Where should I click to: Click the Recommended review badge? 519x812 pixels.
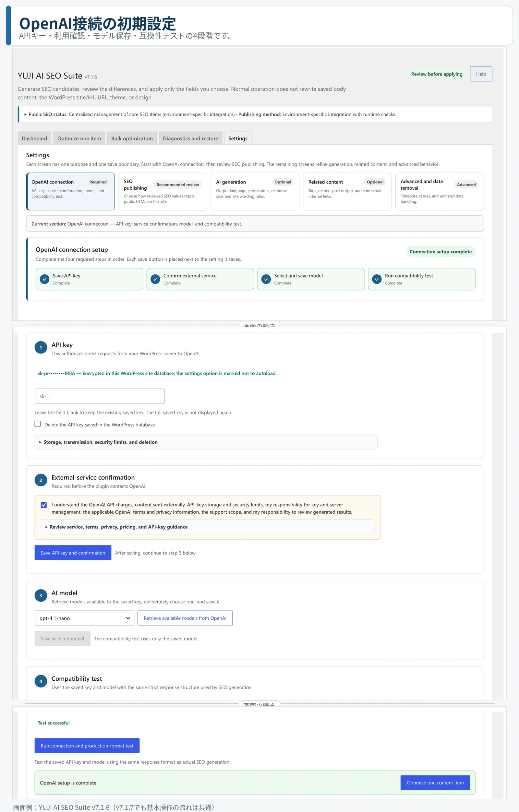[x=178, y=185]
